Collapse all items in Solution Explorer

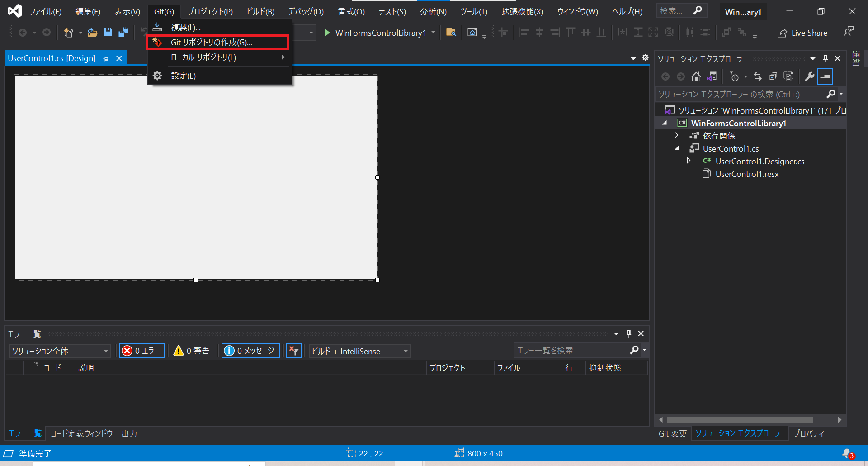(773, 76)
